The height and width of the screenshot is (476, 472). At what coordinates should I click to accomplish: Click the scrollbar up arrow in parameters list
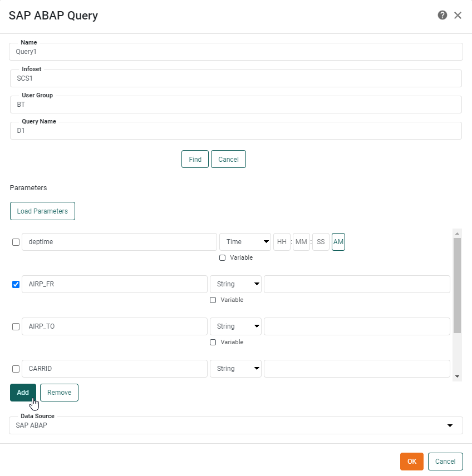458,232
